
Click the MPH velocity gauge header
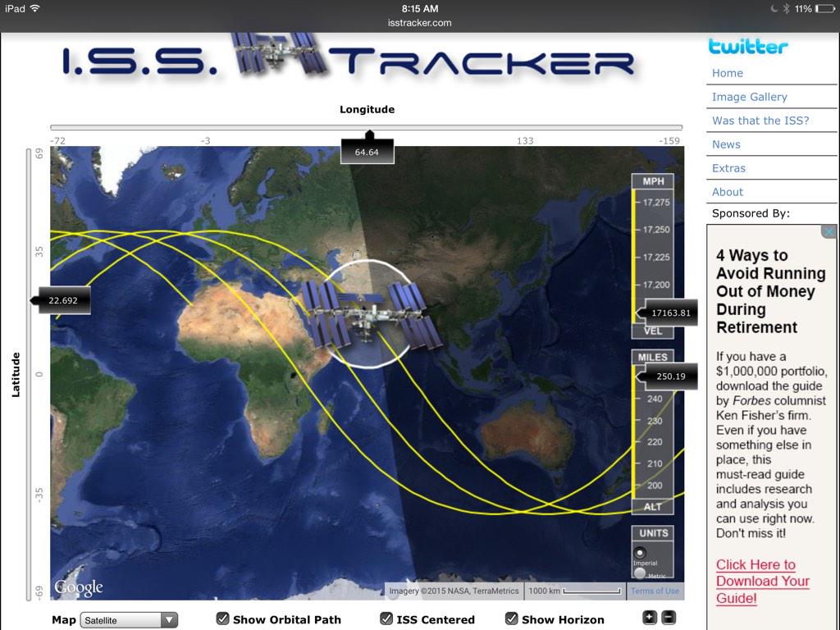pos(653,181)
